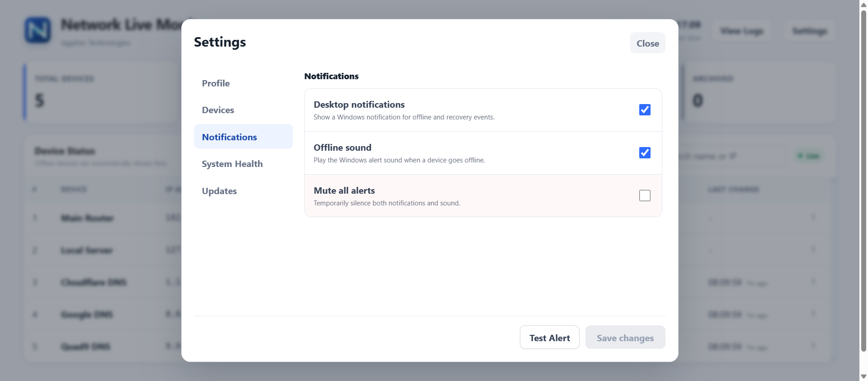Click the Settings dialog title

click(x=220, y=42)
